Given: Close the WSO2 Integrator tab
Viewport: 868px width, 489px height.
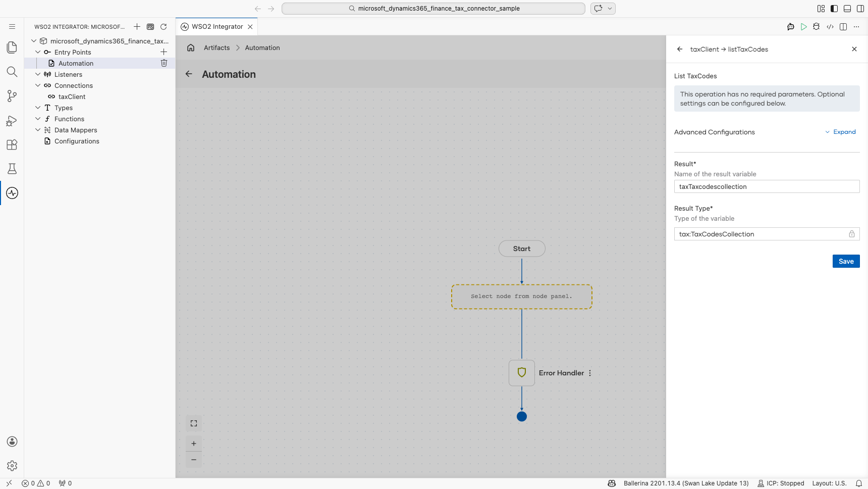Looking at the screenshot, I should click(x=250, y=27).
